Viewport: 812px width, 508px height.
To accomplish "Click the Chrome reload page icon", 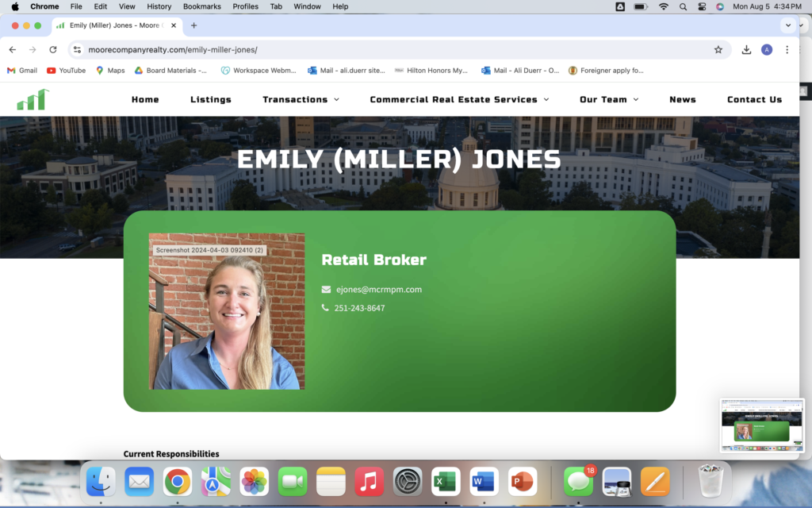I will (x=53, y=49).
